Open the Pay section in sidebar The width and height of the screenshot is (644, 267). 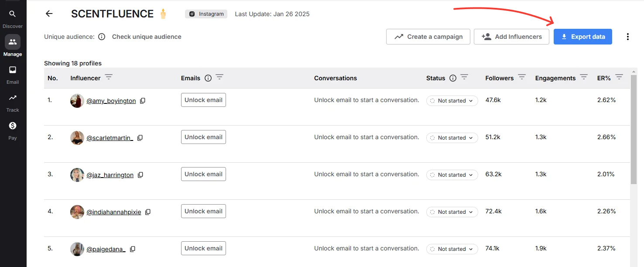[x=13, y=130]
